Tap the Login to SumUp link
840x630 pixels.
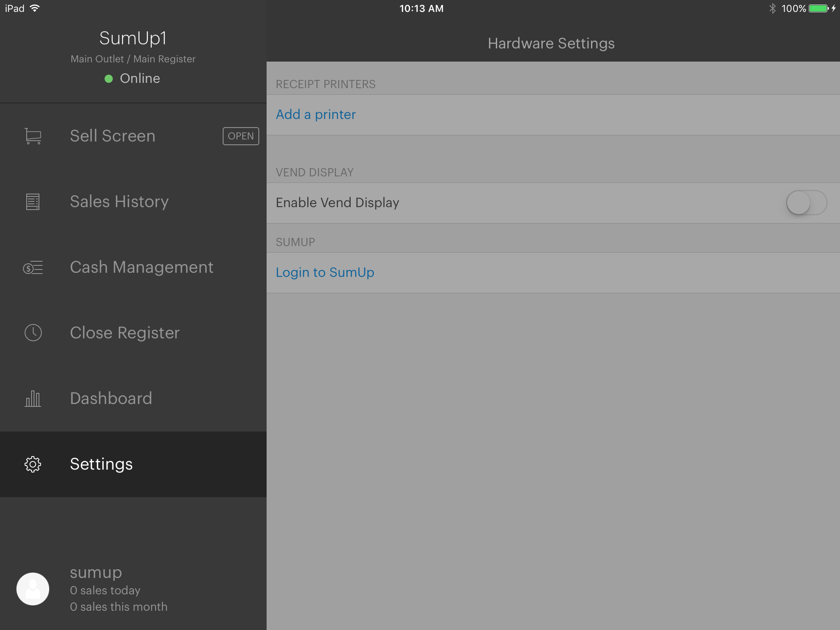324,272
